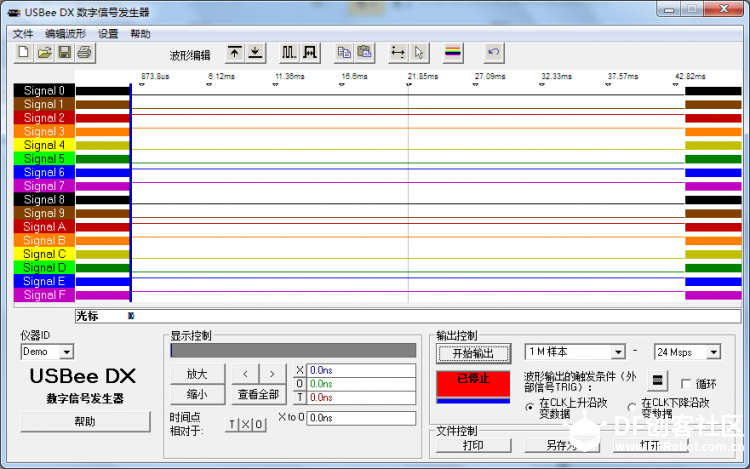750x469 pixels.
Task: Select the Signal E blue label
Action: [44, 281]
